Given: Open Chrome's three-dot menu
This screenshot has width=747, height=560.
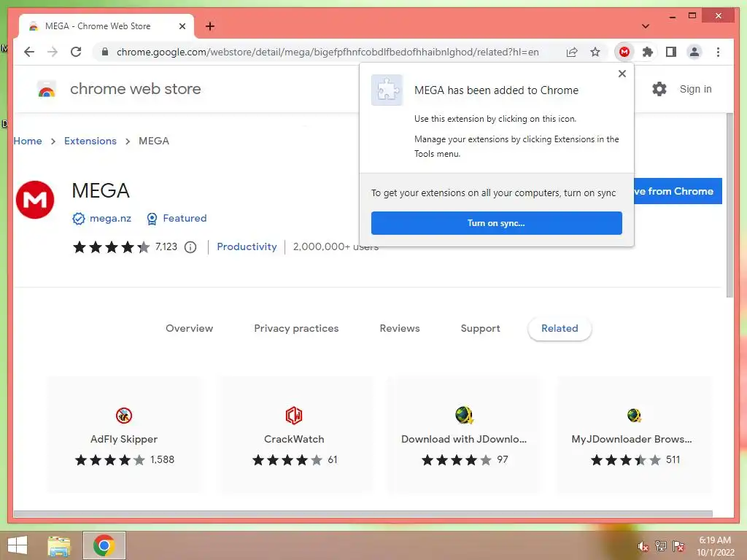Looking at the screenshot, I should click(x=718, y=52).
